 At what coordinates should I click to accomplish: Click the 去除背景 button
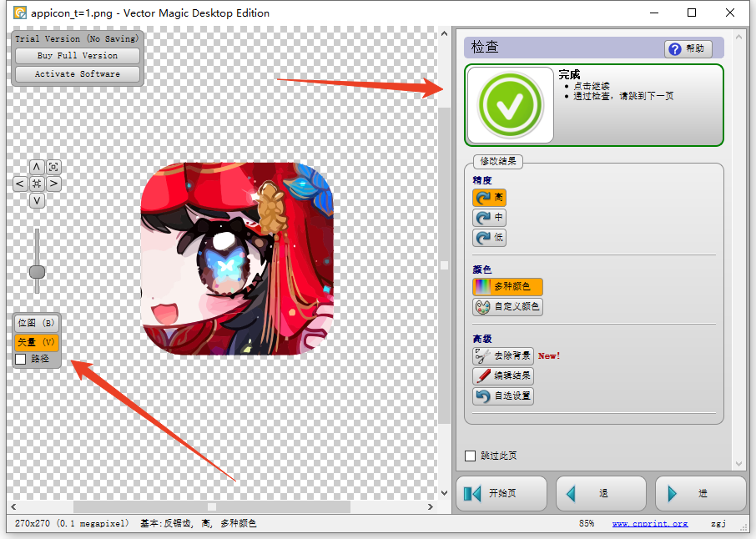(x=503, y=355)
